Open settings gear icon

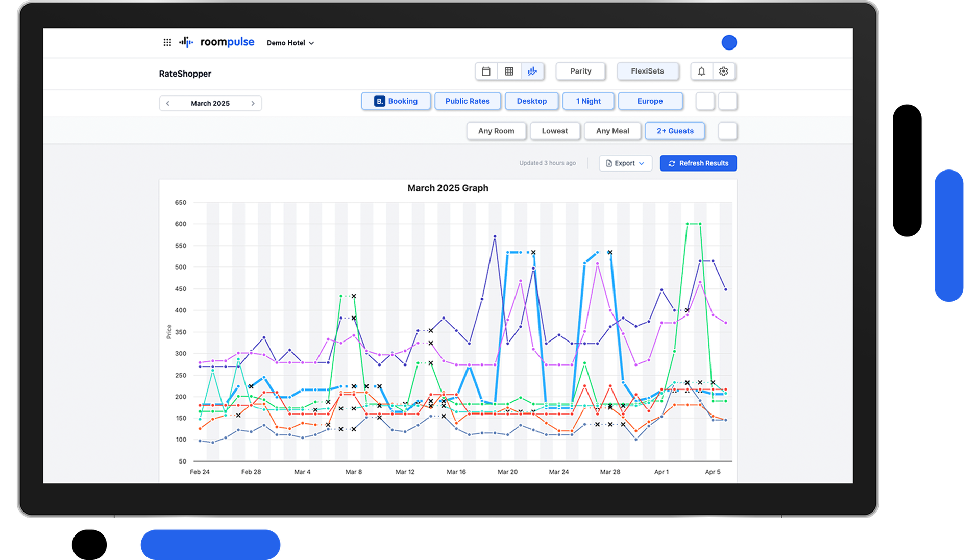pyautogui.click(x=724, y=71)
